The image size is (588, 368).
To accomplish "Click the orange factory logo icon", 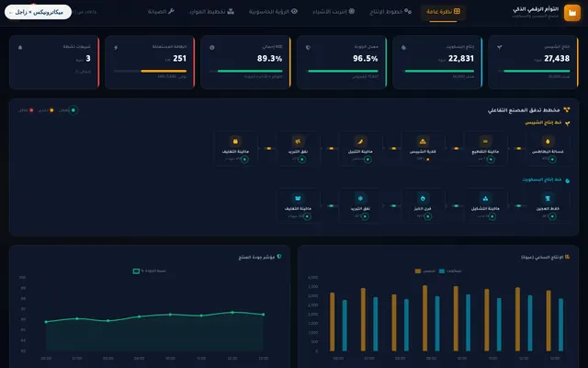I will tap(571, 13).
